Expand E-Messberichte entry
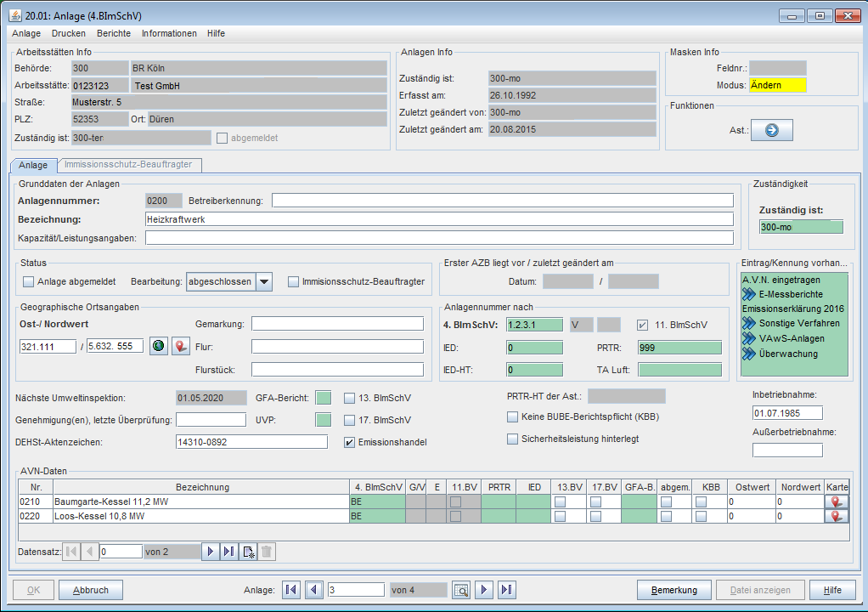The width and height of the screenshot is (868, 612). coord(748,294)
